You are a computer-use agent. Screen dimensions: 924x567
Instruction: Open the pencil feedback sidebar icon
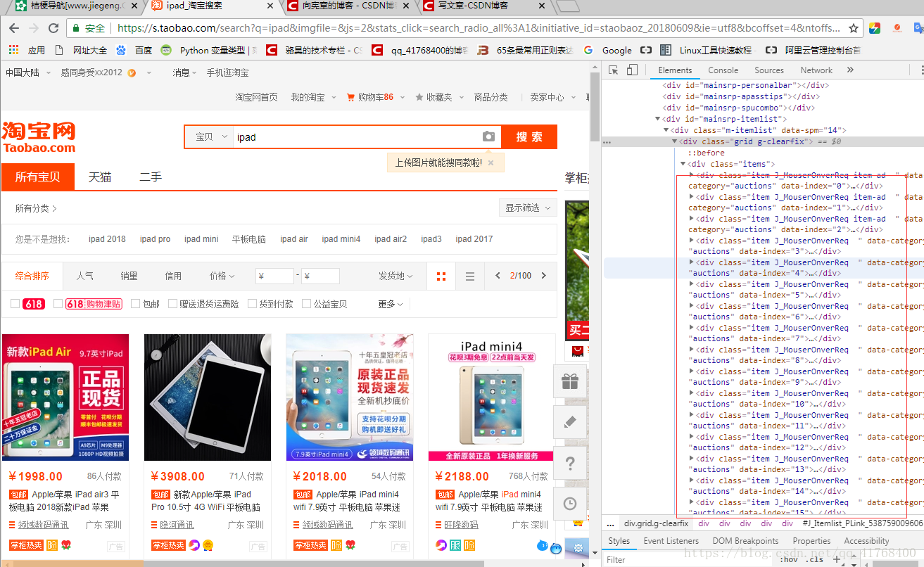pyautogui.click(x=570, y=422)
